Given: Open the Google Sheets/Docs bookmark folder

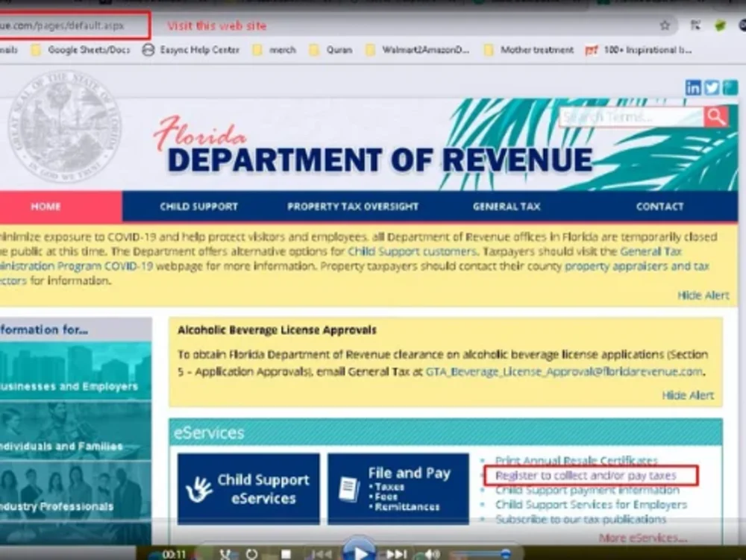Looking at the screenshot, I should 81,50.
